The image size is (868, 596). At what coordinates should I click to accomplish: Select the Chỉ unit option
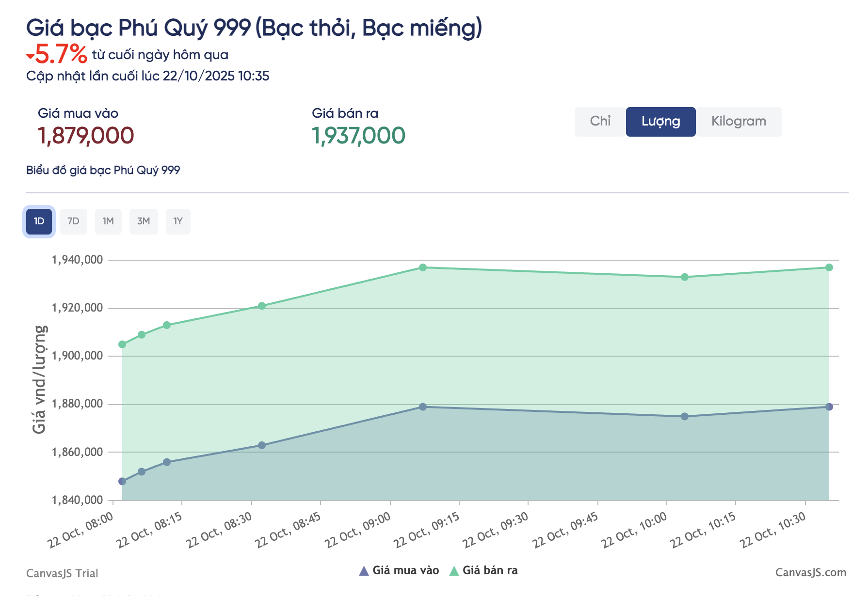pos(600,121)
